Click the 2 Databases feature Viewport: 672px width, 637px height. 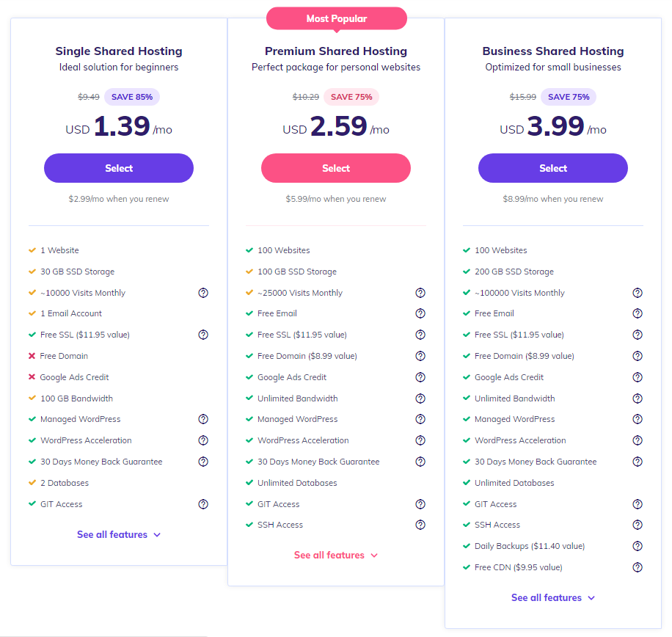(x=59, y=483)
